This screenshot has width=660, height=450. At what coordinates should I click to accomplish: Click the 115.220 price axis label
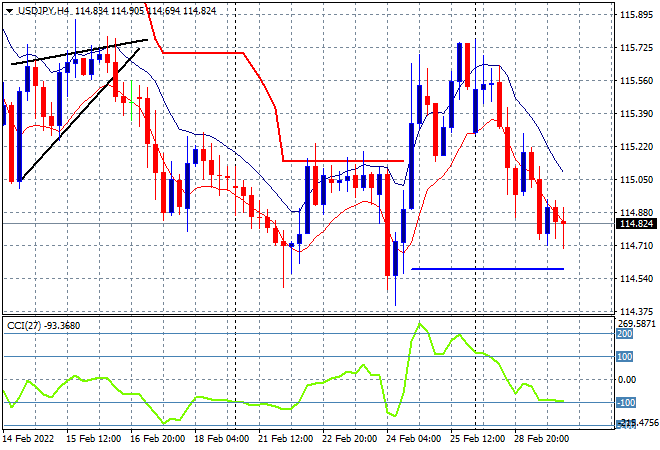(636, 146)
